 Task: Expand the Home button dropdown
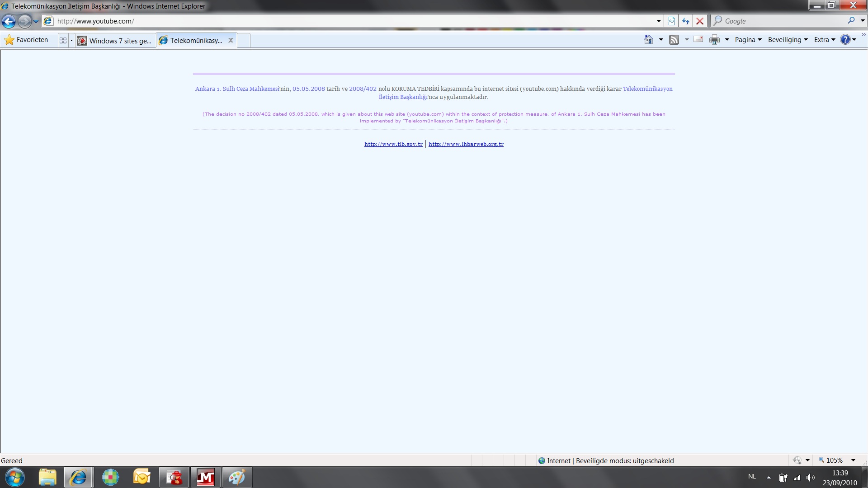click(x=661, y=40)
